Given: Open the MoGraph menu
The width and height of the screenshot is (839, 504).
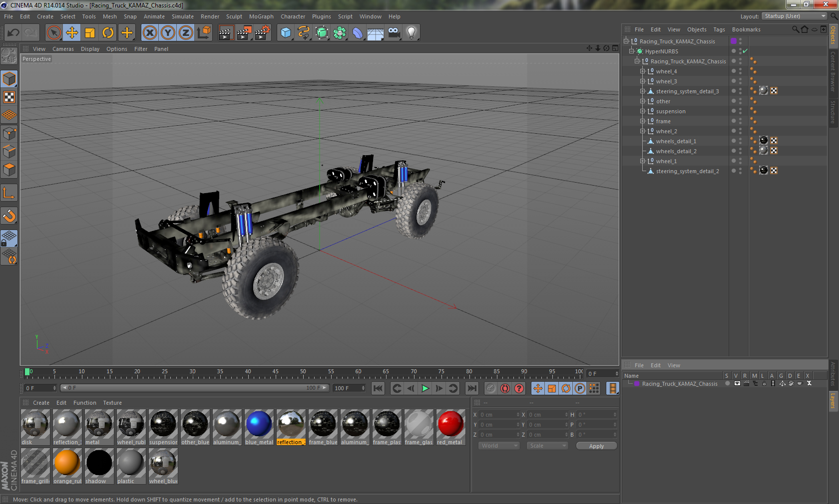Looking at the screenshot, I should coord(261,16).
